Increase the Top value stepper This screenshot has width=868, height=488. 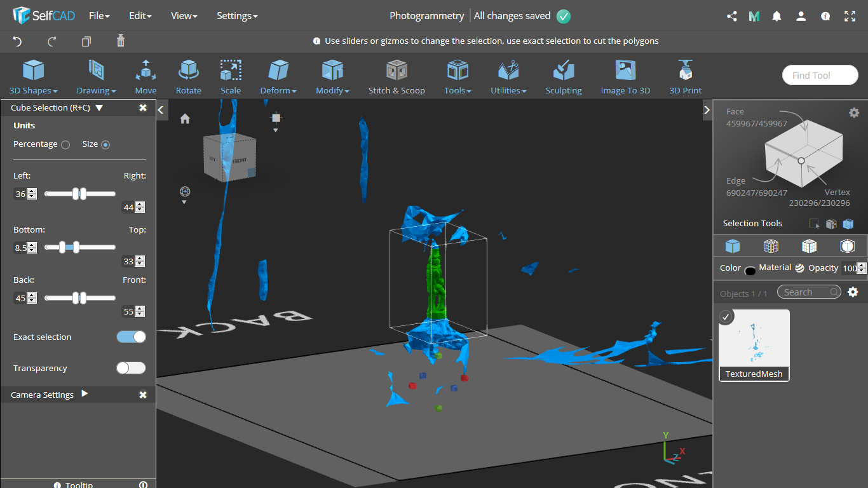click(140, 259)
